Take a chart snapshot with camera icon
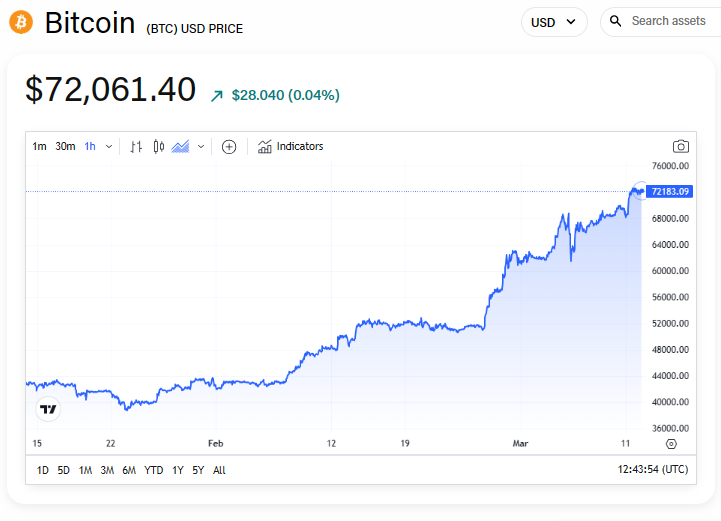Screen dimensions: 721x521 coord(680,146)
